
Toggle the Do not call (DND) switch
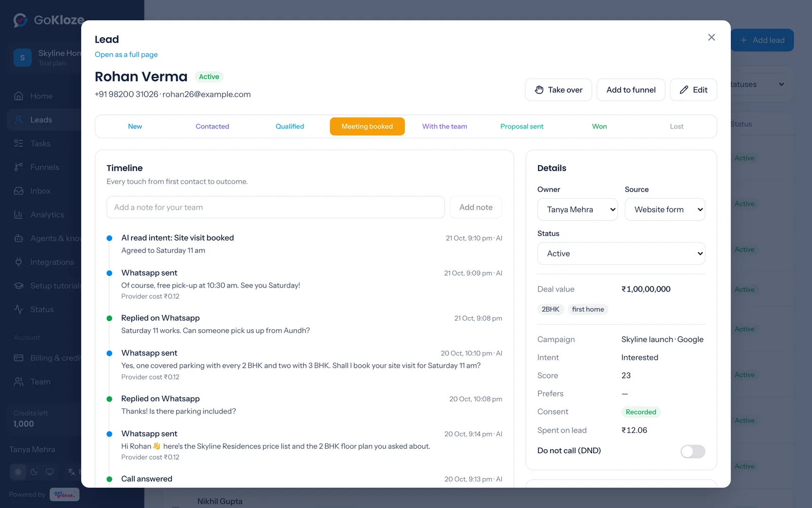pyautogui.click(x=693, y=451)
